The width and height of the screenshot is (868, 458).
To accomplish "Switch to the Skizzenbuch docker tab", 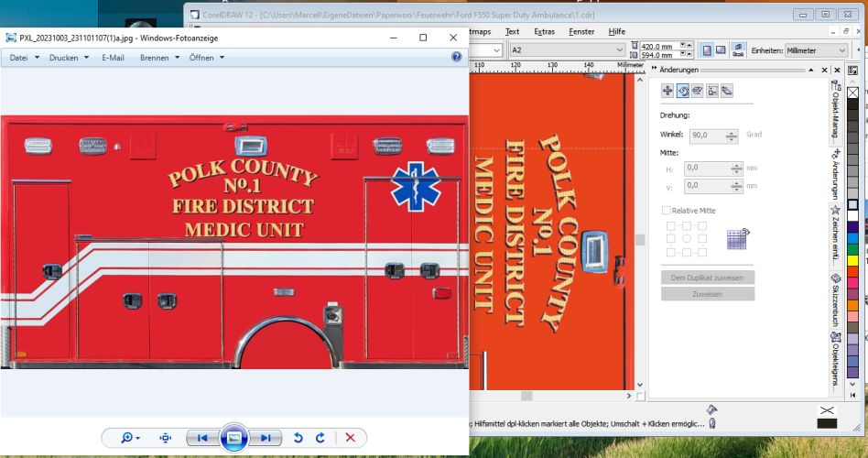I will (x=836, y=300).
